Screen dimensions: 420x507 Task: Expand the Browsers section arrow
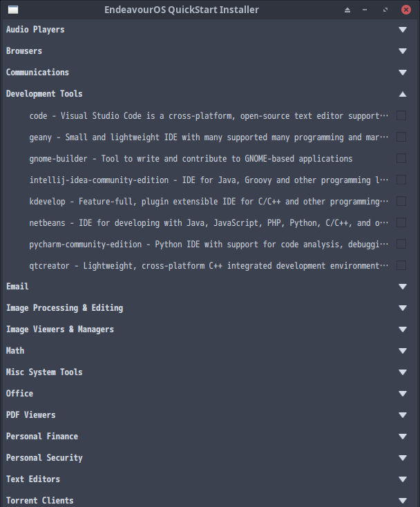pyautogui.click(x=403, y=51)
